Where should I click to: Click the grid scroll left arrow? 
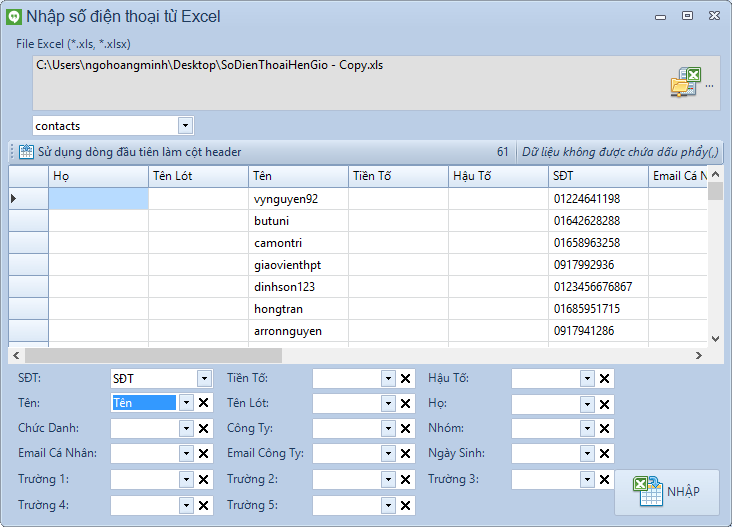click(x=16, y=356)
